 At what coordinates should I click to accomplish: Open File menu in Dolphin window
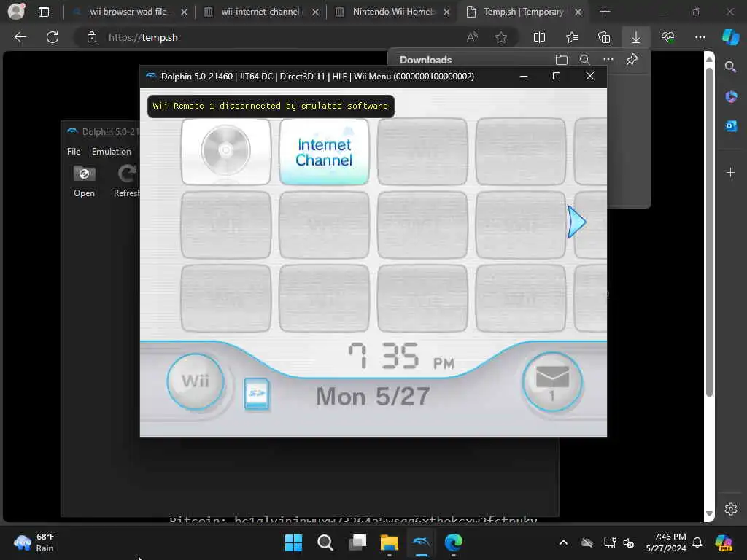tap(74, 152)
